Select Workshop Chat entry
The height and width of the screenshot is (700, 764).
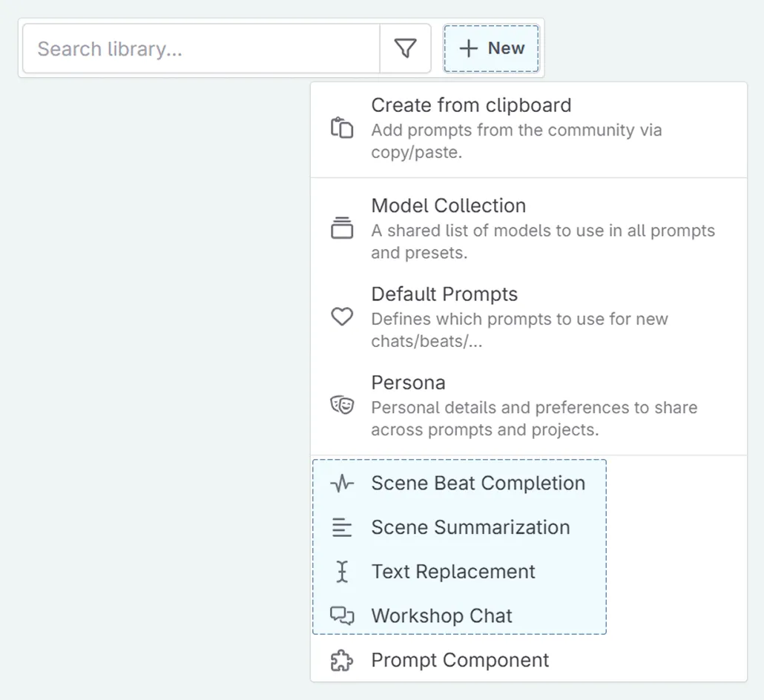(x=441, y=615)
